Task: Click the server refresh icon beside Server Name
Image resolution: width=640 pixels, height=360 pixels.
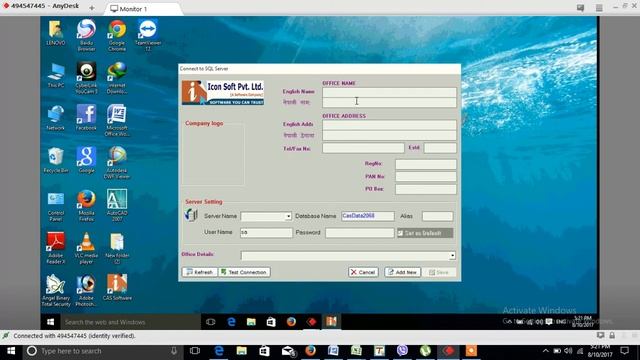Action: pos(191,215)
